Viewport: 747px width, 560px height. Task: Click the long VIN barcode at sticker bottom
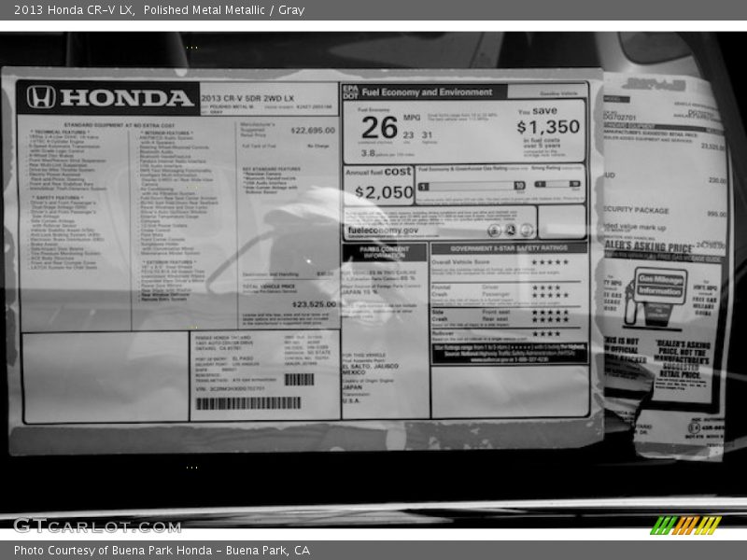pyautogui.click(x=247, y=403)
